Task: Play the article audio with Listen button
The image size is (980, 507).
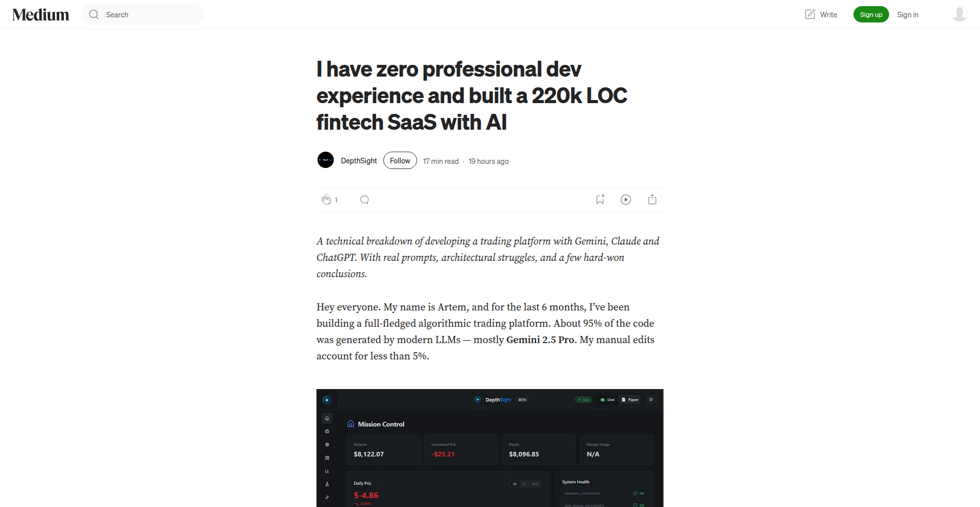Action: 626,200
